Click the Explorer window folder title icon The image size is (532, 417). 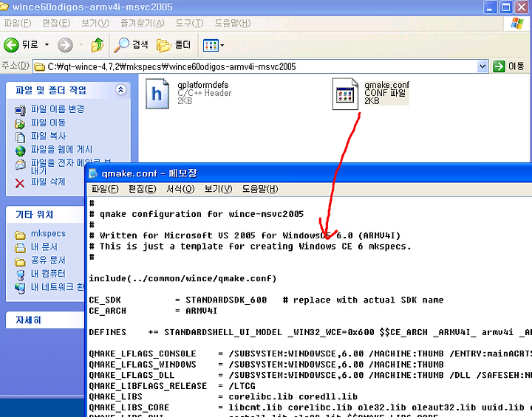4,6
